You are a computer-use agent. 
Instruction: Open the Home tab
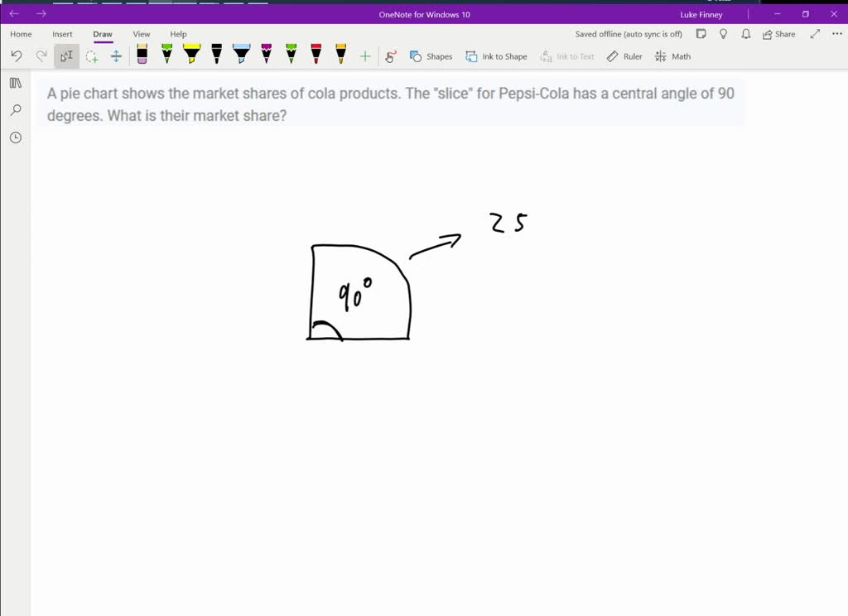click(x=21, y=34)
